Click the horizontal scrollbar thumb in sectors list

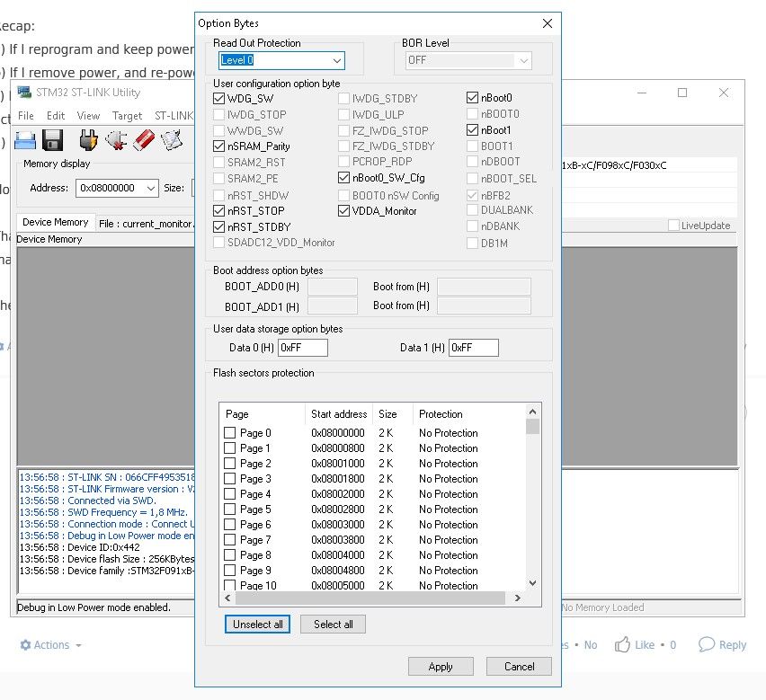coord(370,598)
